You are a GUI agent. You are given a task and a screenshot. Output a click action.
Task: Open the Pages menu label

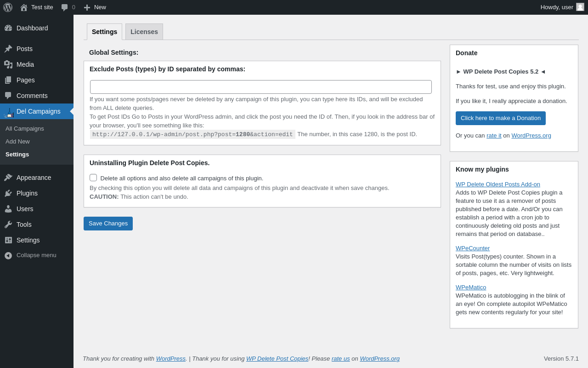pos(26,80)
